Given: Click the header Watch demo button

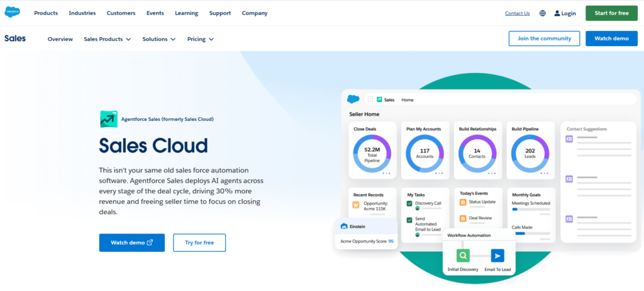Looking at the screenshot, I should (611, 38).
